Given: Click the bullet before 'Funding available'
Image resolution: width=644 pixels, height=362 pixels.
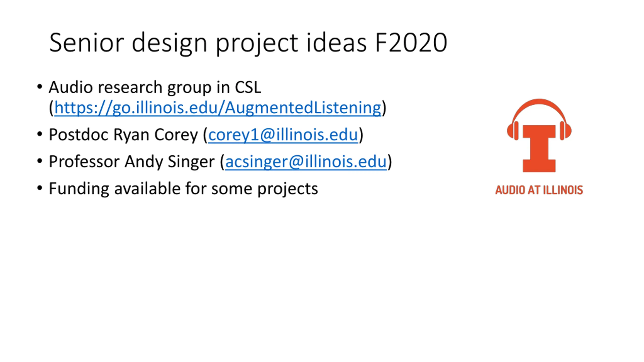Looking at the screenshot, I should pos(39,188).
